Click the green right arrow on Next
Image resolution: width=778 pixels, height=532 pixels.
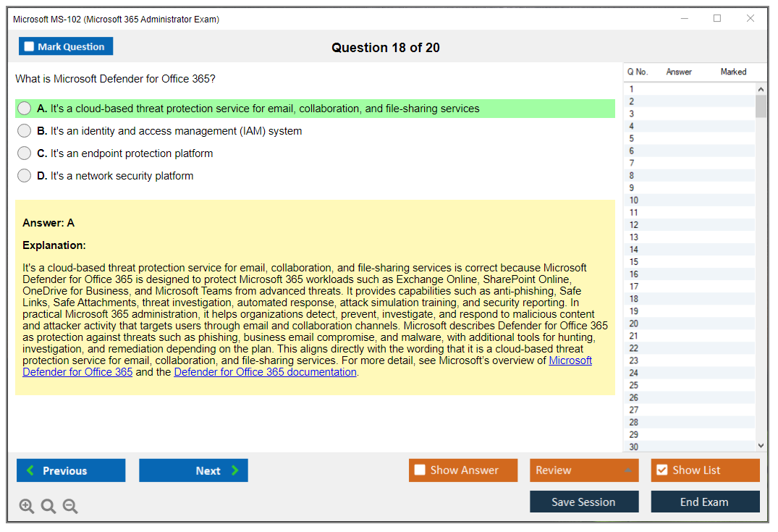point(235,470)
